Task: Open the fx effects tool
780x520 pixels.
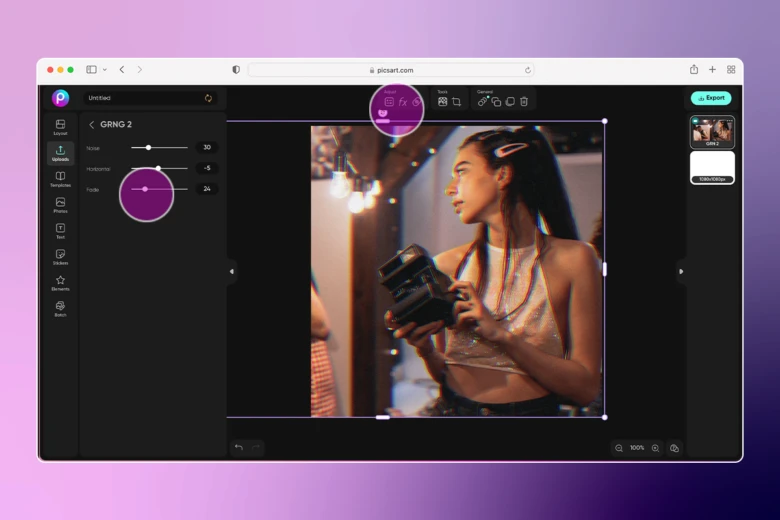Action: pos(403,102)
